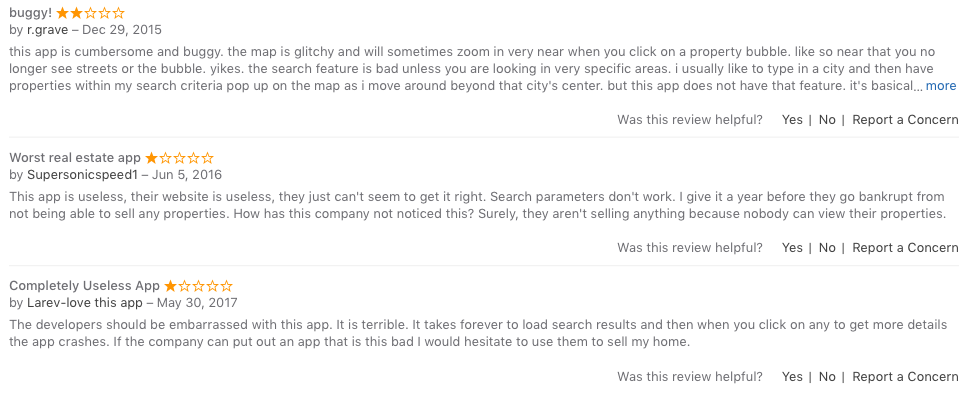This screenshot has width=977, height=393.
Task: Click the Completely Useless App title
Action: (85, 286)
